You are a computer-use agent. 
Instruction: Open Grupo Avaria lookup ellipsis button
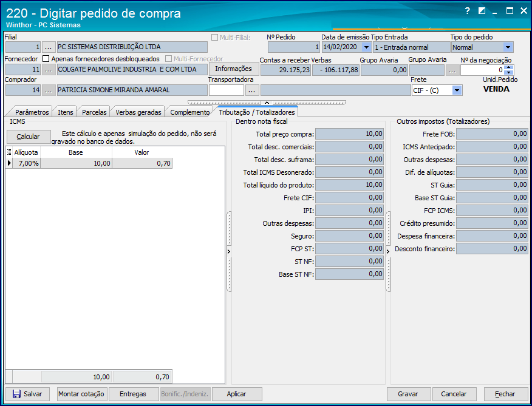(x=452, y=70)
